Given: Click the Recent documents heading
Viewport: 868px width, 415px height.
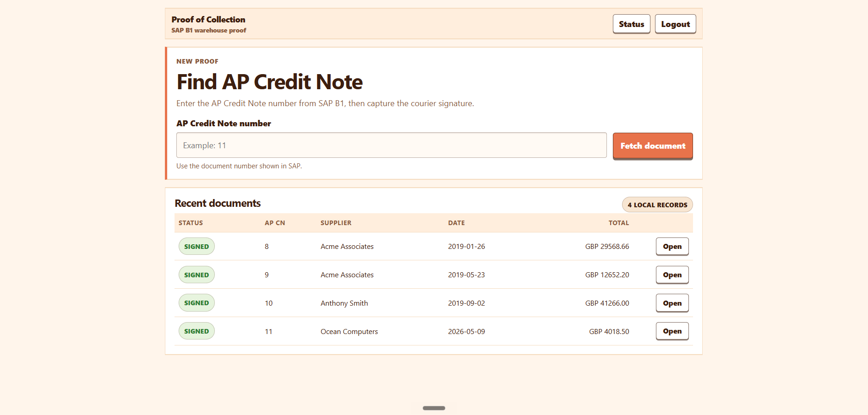Looking at the screenshot, I should click(218, 203).
